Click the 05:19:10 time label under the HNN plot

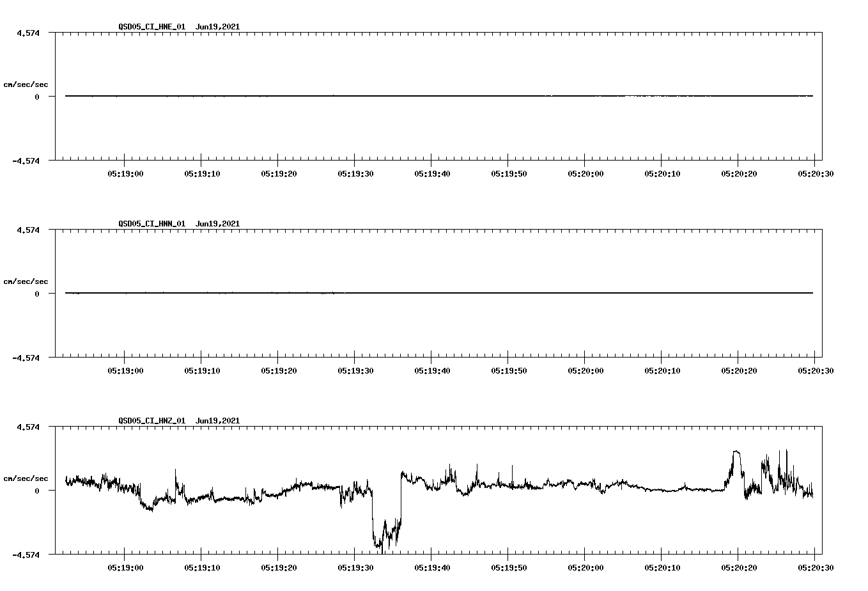(x=202, y=371)
